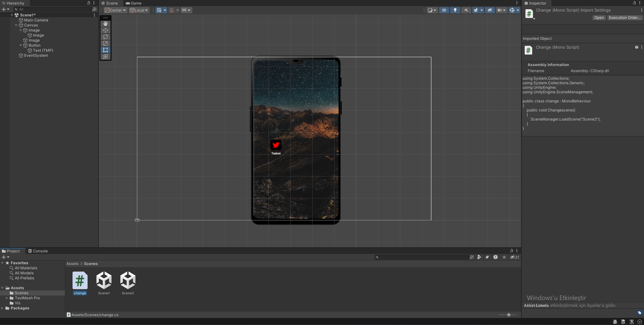Viewport: 644px width, 325px height.
Task: Select the Scene2 asset thumbnail
Action: (128, 280)
